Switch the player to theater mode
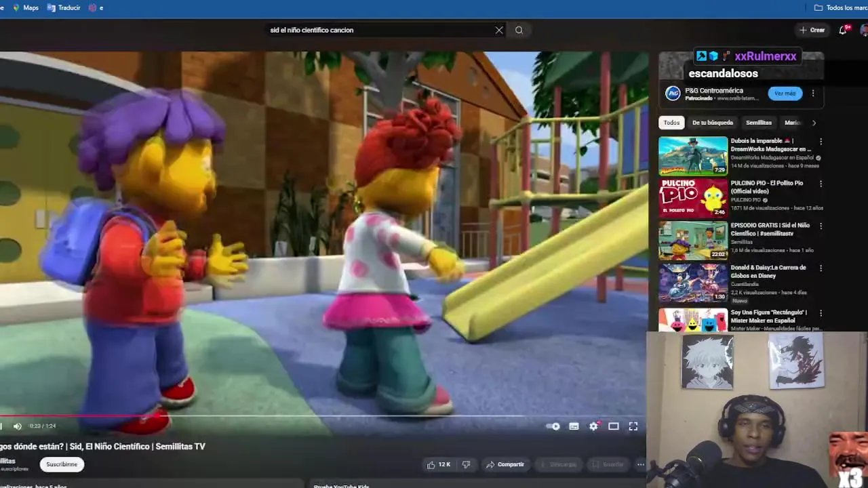Screen dimensions: 868x488 click(x=614, y=426)
